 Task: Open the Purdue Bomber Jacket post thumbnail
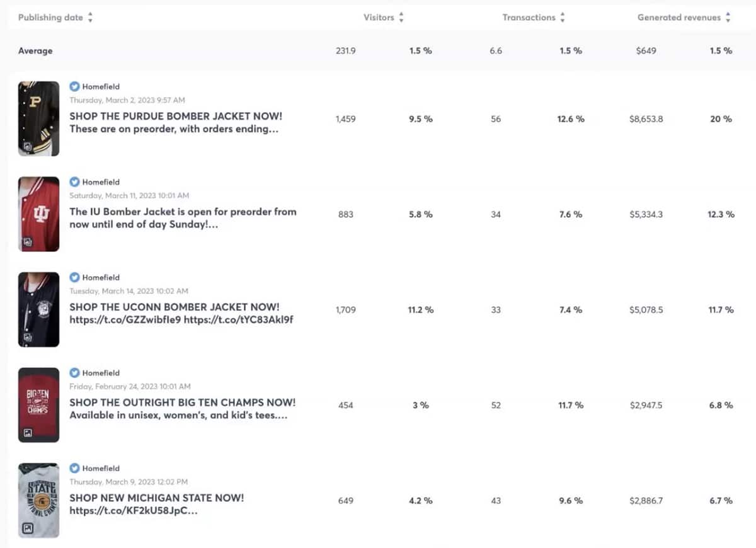tap(38, 118)
